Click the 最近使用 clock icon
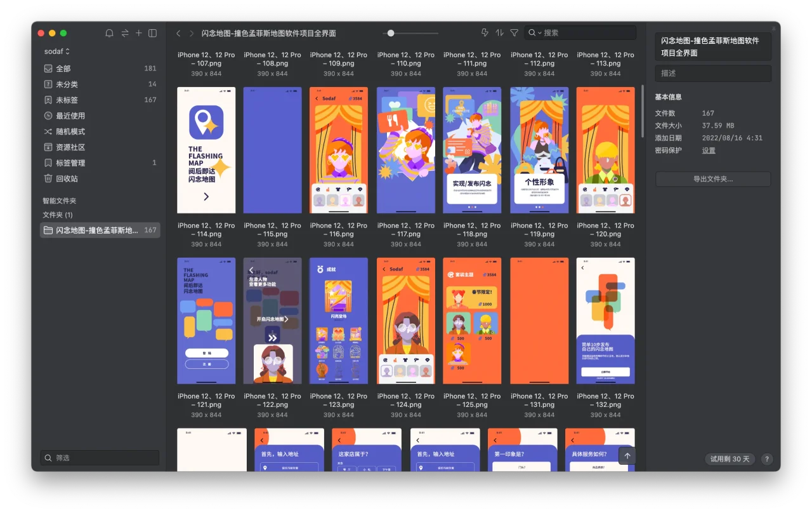 point(48,116)
